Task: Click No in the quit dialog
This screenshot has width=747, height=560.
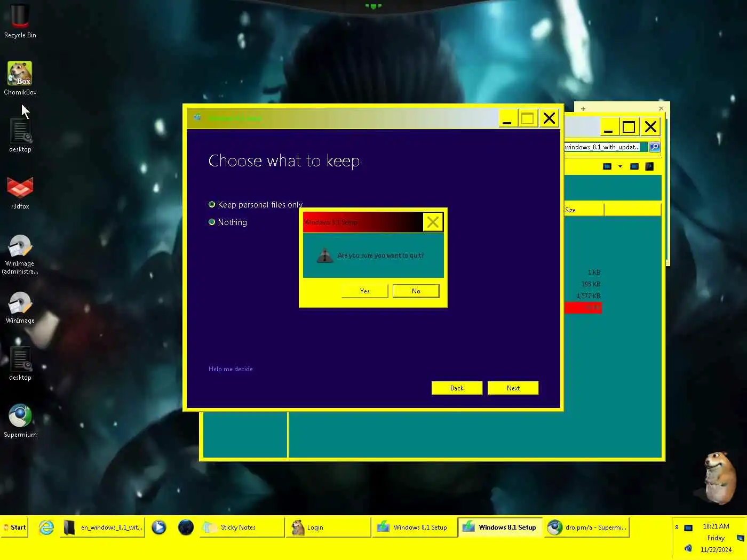Action: [x=416, y=291]
